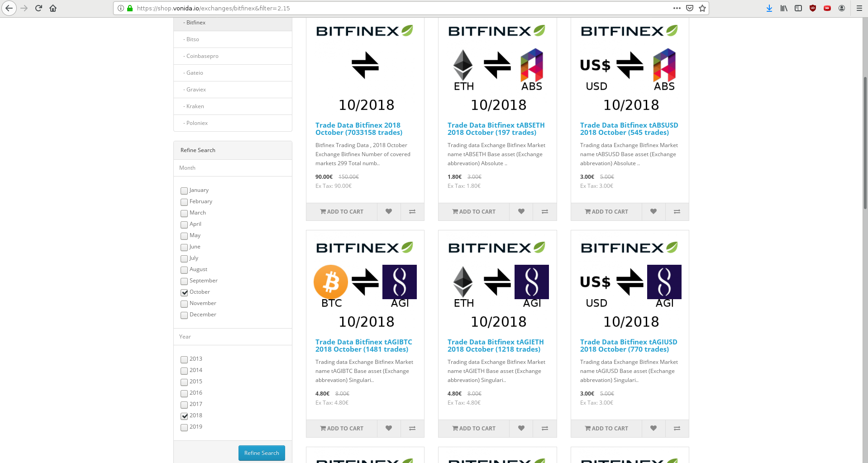This screenshot has height=463, width=868.
Task: Check the 2017 year filter
Action: [x=184, y=405]
